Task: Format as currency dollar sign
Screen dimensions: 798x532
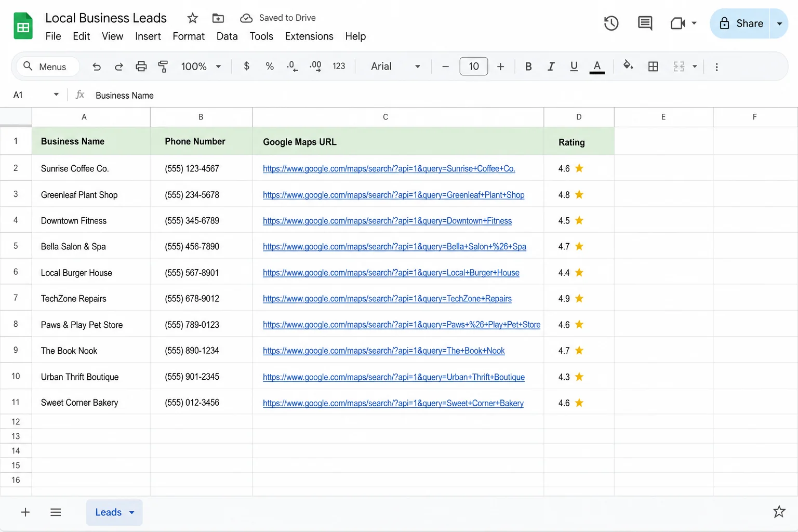Action: coord(247,66)
